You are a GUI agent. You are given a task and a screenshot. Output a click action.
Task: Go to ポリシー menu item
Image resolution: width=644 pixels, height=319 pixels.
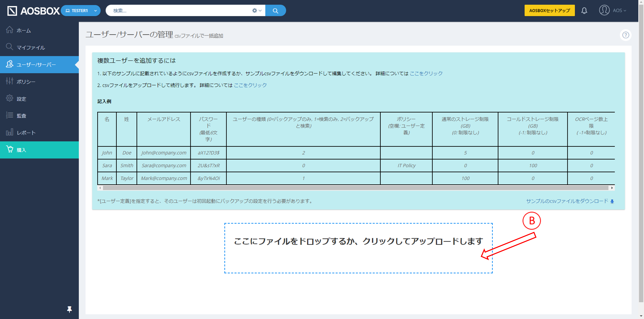pyautogui.click(x=26, y=82)
